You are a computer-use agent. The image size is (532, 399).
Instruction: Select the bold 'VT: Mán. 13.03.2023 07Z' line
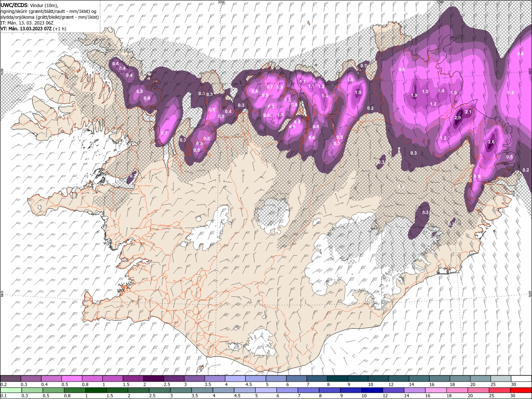26,29
